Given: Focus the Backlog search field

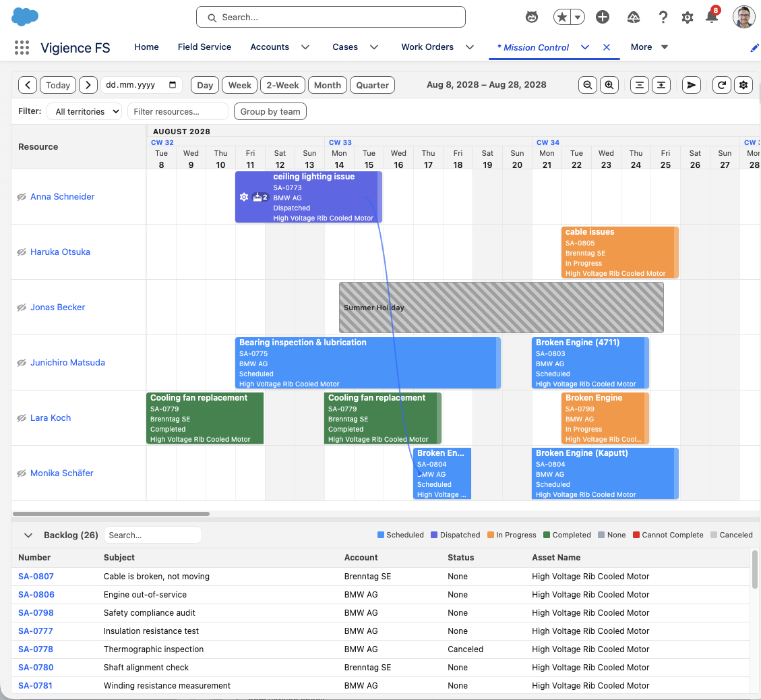Looking at the screenshot, I should point(153,535).
